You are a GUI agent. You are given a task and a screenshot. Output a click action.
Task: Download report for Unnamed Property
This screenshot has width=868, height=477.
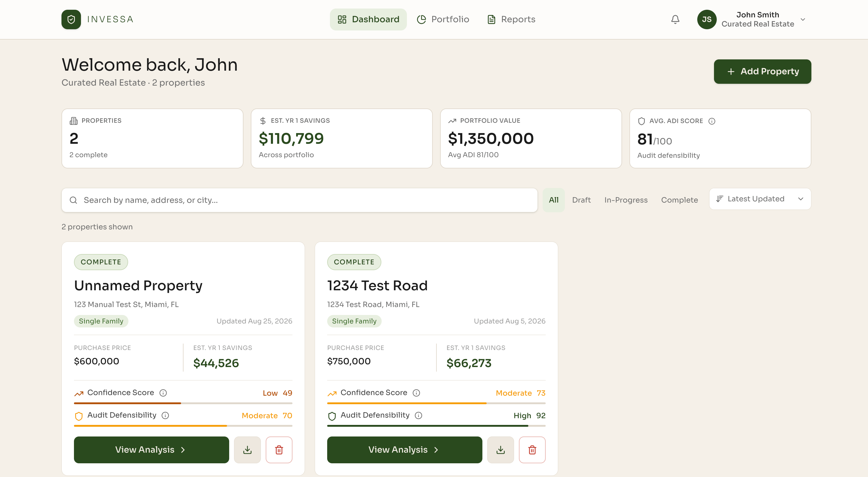[247, 450]
